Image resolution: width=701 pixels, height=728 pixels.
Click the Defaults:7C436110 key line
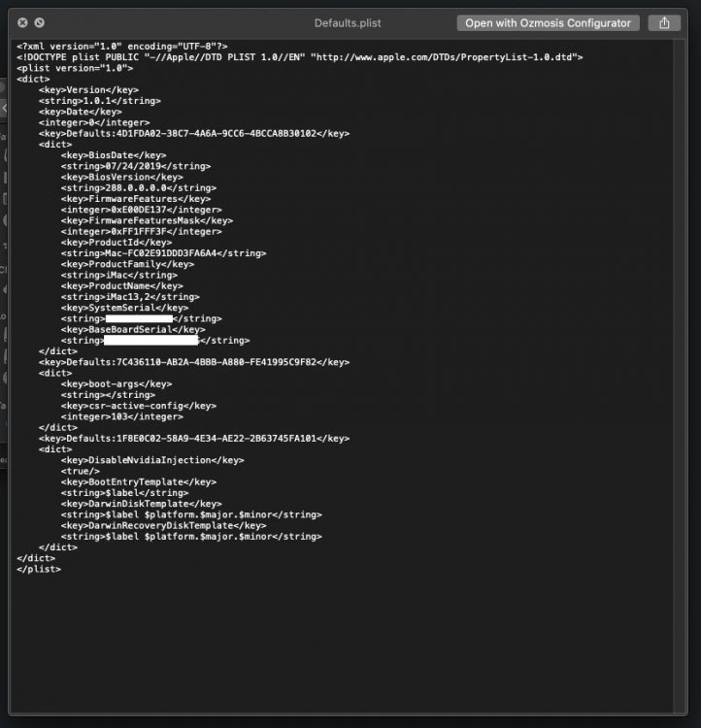click(x=194, y=362)
